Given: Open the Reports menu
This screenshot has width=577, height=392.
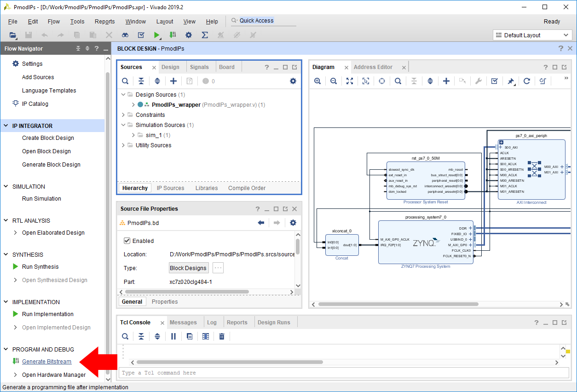Looking at the screenshot, I should (104, 21).
